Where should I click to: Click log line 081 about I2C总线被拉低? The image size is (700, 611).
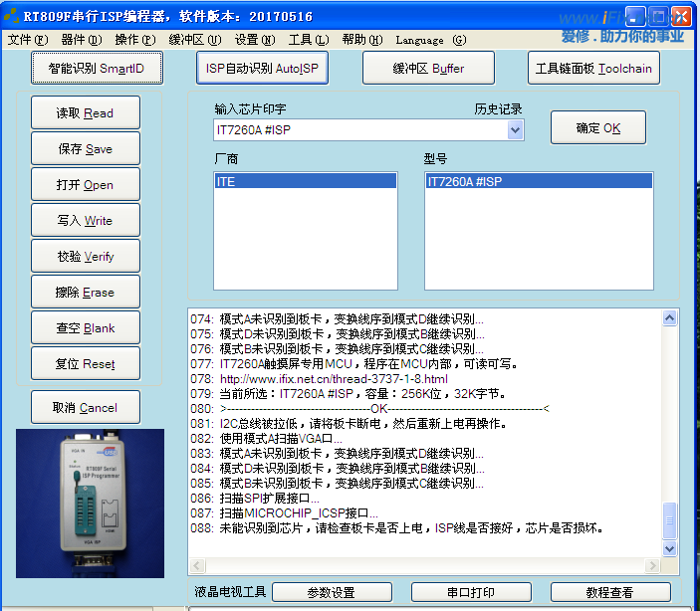349,424
